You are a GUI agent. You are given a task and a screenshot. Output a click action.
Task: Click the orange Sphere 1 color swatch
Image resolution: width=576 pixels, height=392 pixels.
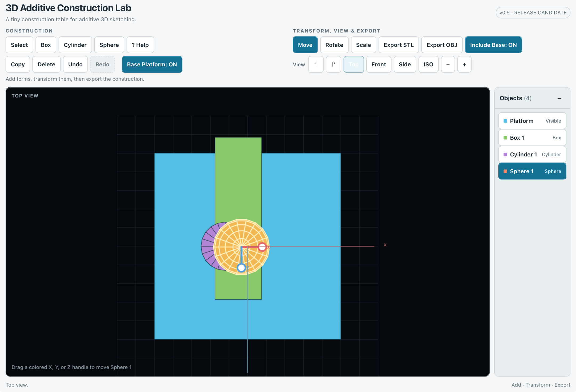coord(505,171)
